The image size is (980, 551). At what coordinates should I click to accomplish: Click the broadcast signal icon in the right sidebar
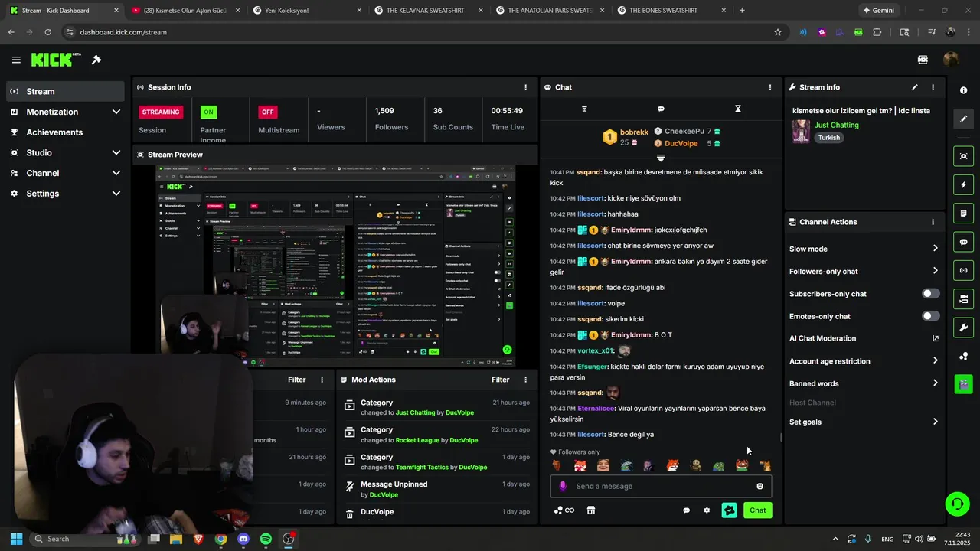[x=963, y=270]
